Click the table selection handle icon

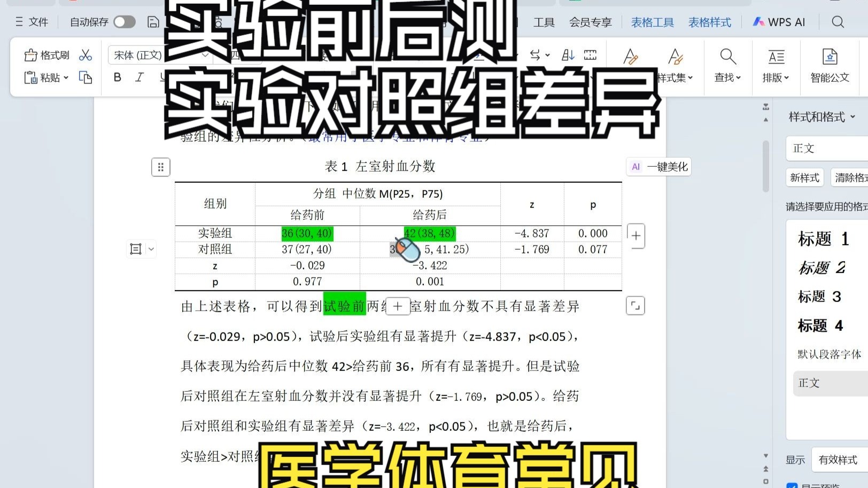[160, 167]
